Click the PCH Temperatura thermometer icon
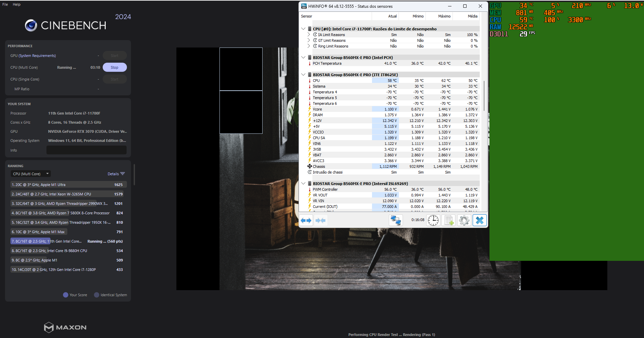This screenshot has width=644, height=338. 309,63
